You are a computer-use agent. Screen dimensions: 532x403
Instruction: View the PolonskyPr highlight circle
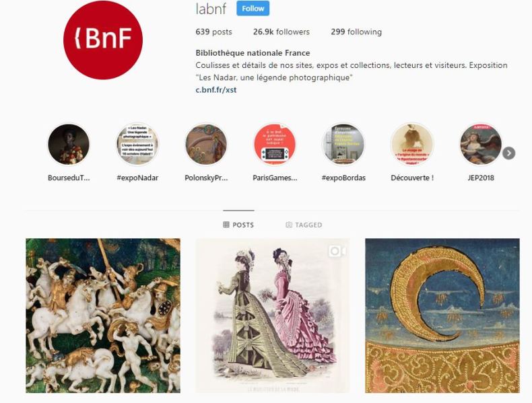pyautogui.click(x=206, y=145)
